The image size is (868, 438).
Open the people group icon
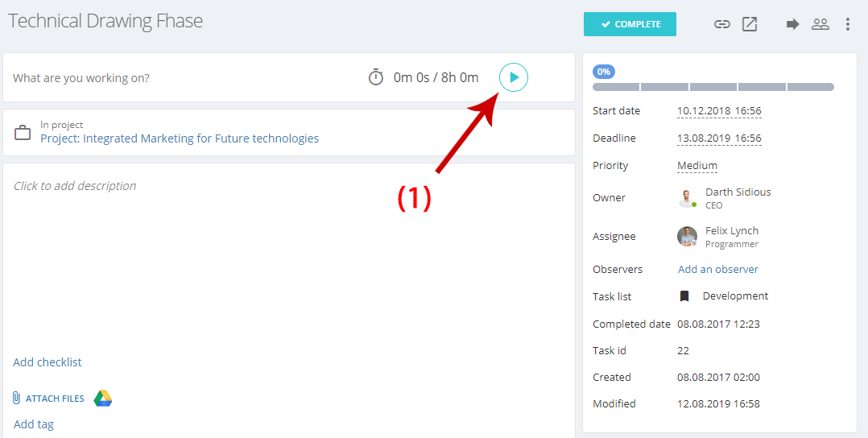(820, 24)
